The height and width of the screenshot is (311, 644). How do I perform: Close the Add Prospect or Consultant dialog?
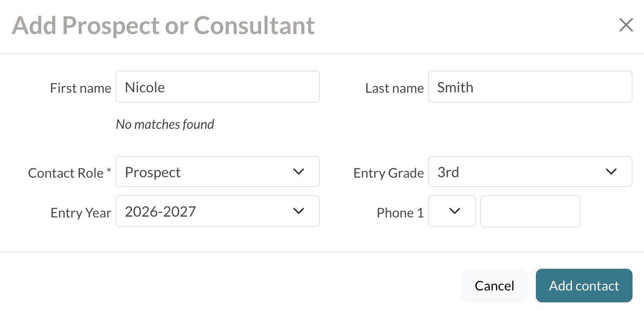click(x=626, y=25)
